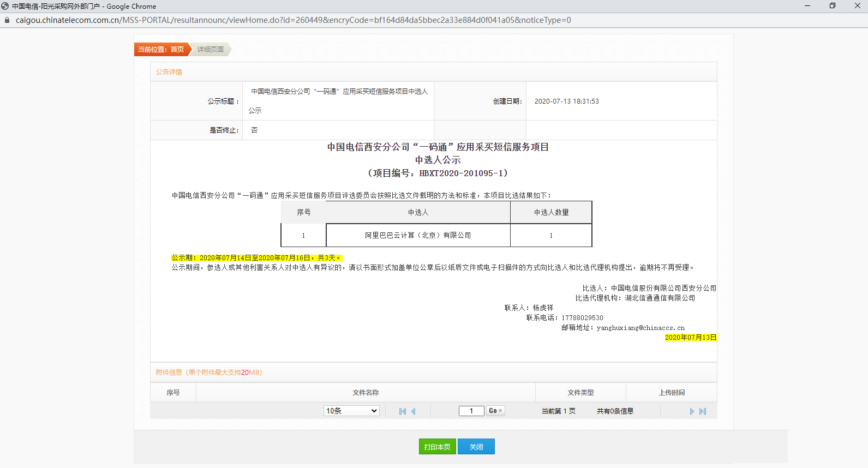Click the highlighted date 2020年07月13日
The image size is (868, 468).
tap(691, 338)
